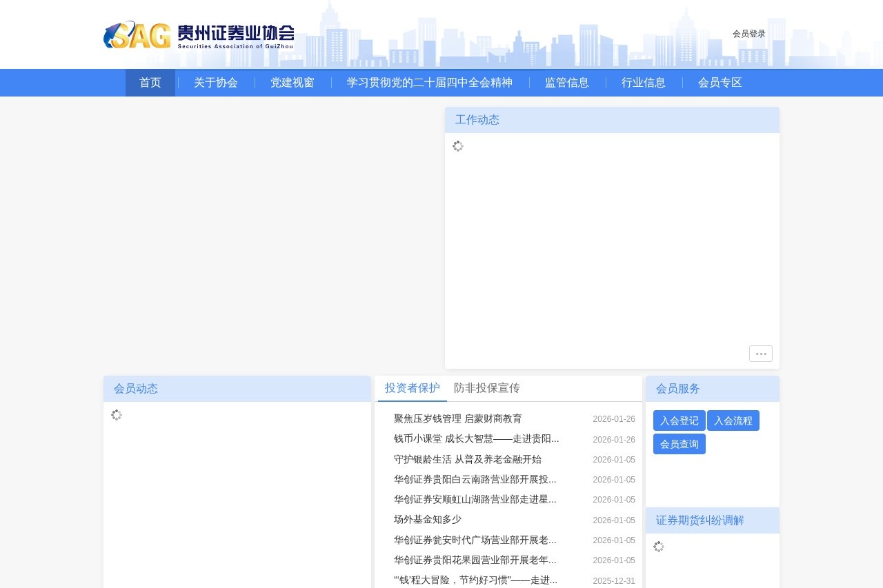
Task: Open the 证券期货纠纷调解 section heading
Action: pyautogui.click(x=700, y=520)
